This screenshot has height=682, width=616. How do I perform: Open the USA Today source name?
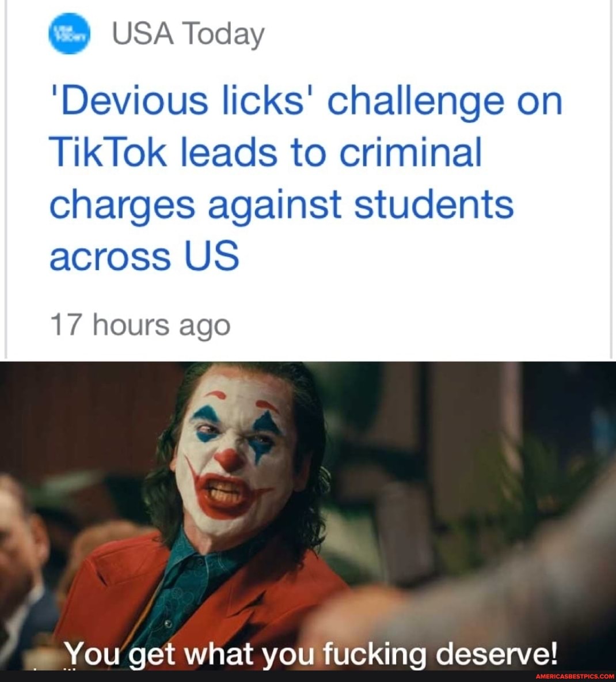(188, 34)
